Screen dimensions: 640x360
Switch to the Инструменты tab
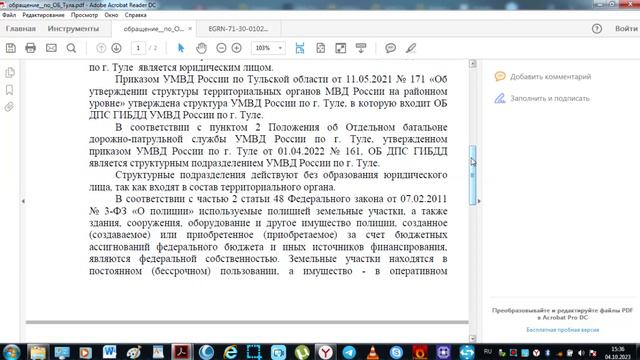pyautogui.click(x=73, y=29)
